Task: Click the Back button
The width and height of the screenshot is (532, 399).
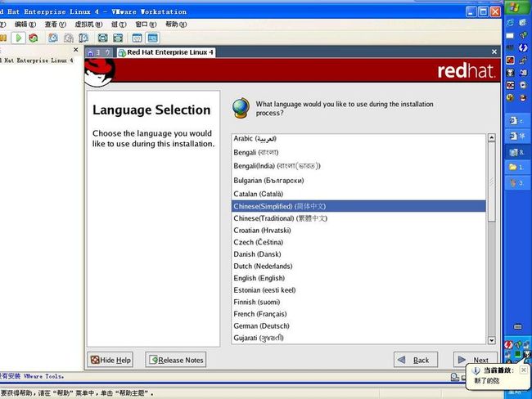Action: pyautogui.click(x=416, y=360)
